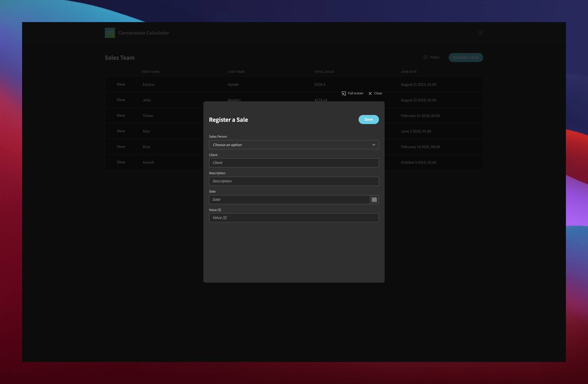Click inside the Client text field
Image resolution: width=588 pixels, height=384 pixels.
294,163
